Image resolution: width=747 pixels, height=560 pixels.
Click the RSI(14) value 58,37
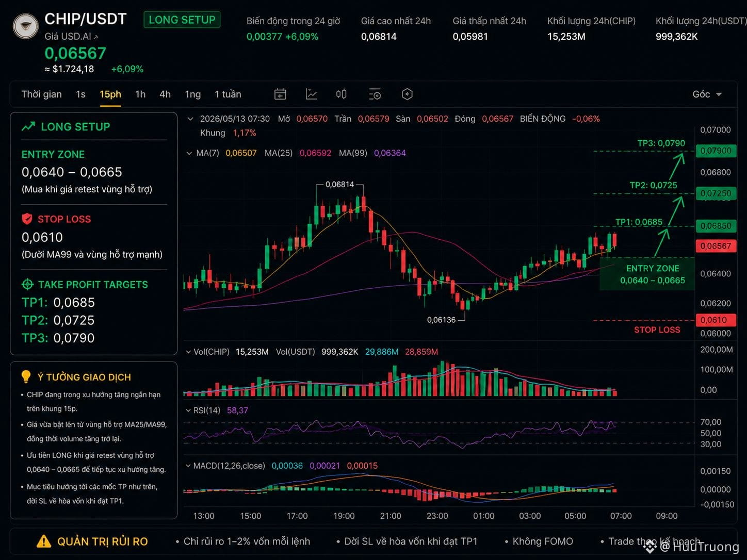pyautogui.click(x=237, y=410)
